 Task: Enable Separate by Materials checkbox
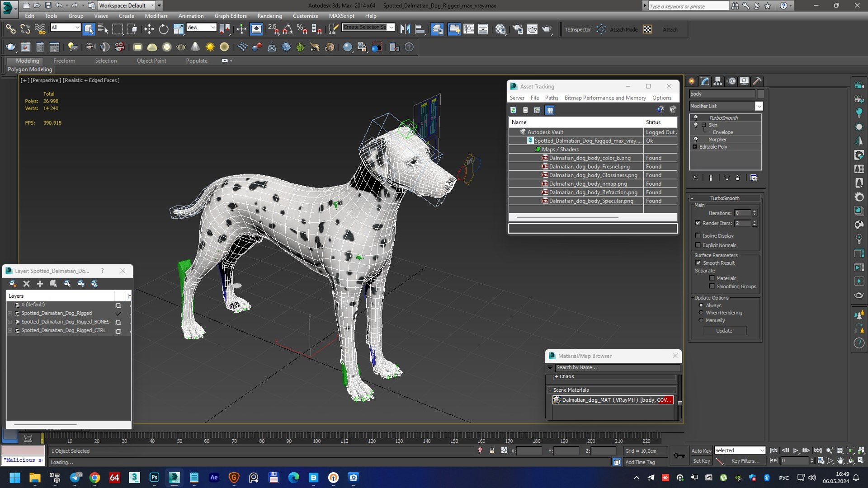[712, 278]
